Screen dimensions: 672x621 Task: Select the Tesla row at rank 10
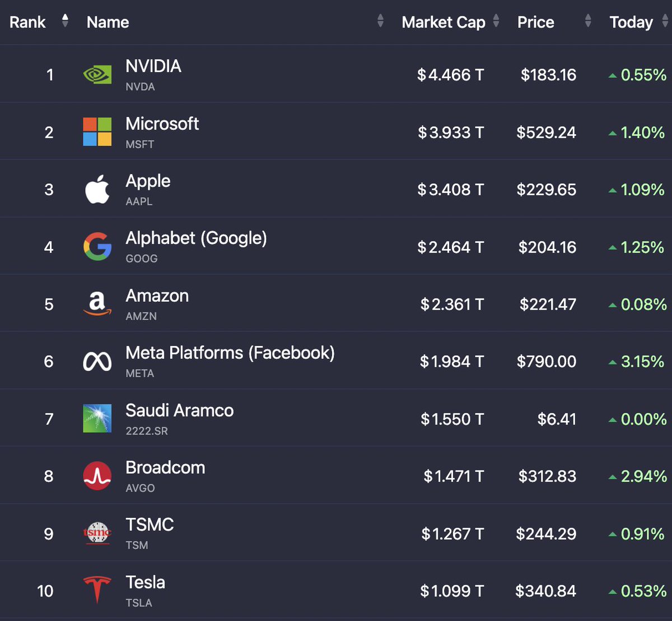pos(336,590)
